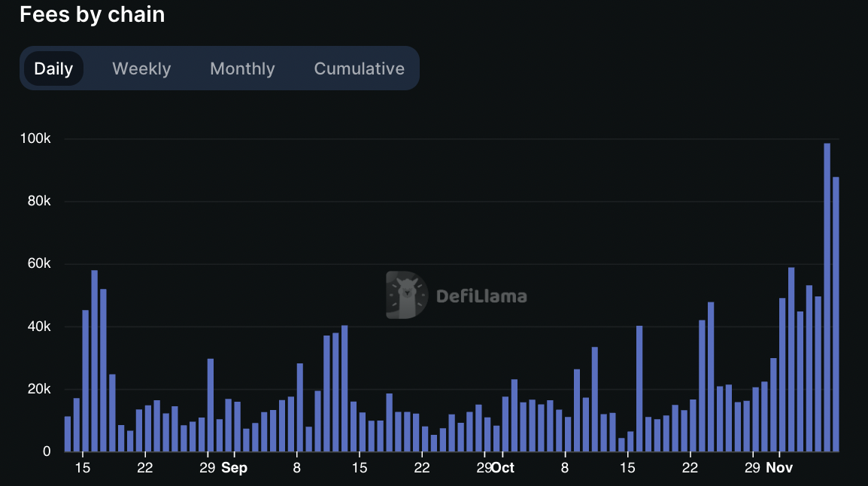Click the 'Fees by chain' title

[92, 14]
